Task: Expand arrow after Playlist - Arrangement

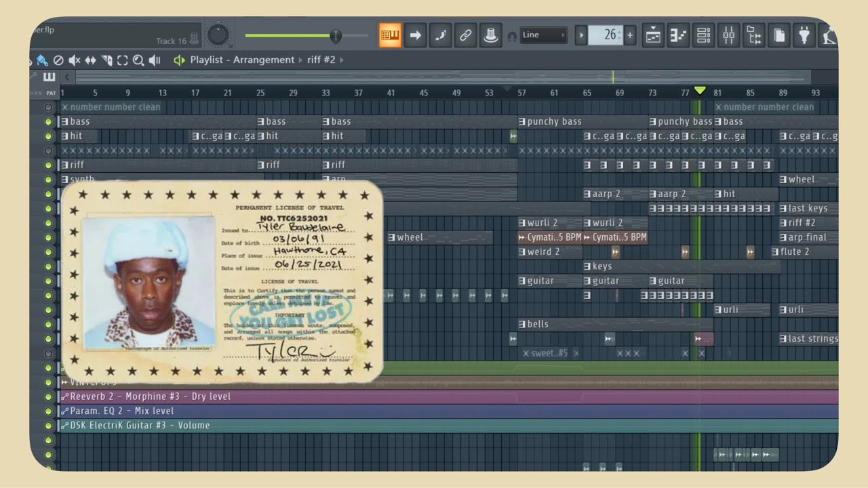Action: pos(300,60)
